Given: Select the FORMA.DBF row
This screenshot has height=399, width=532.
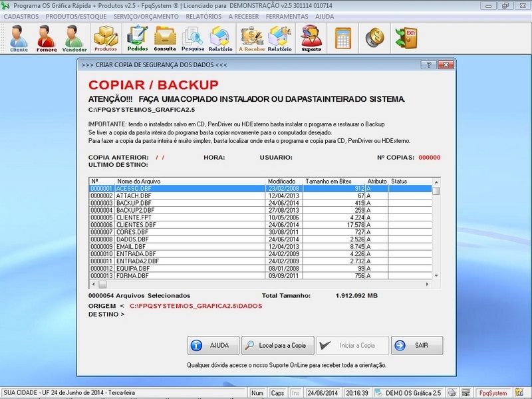Looking at the screenshot, I should point(260,275).
